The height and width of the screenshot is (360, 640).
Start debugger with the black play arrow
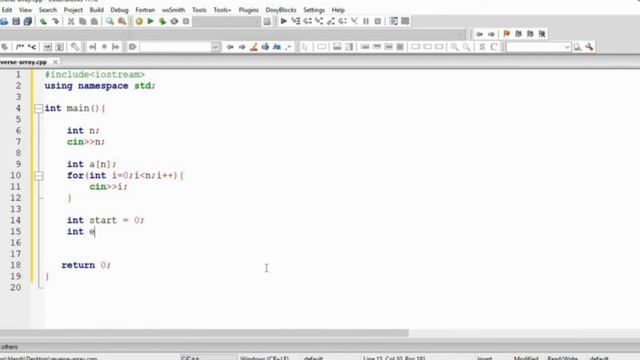[x=284, y=21]
